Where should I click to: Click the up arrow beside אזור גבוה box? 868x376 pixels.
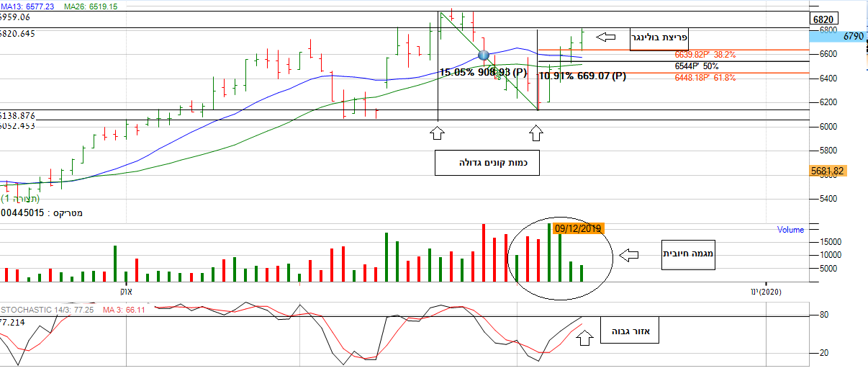tap(584, 336)
